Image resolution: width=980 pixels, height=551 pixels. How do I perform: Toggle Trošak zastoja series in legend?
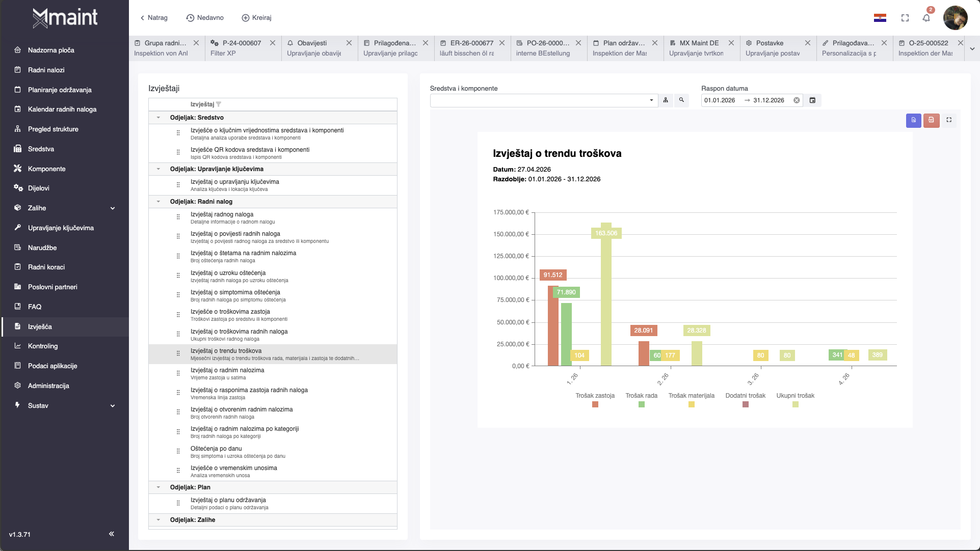tap(595, 396)
